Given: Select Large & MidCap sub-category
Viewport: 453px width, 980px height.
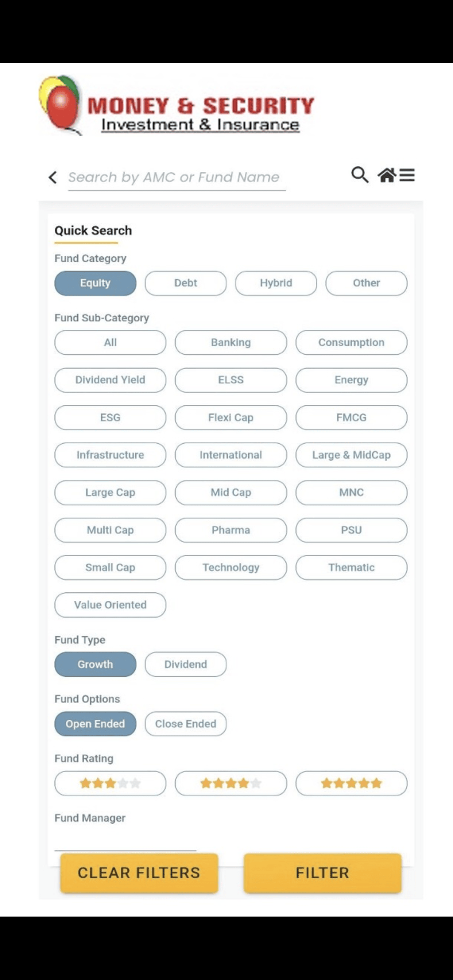Looking at the screenshot, I should [x=351, y=455].
